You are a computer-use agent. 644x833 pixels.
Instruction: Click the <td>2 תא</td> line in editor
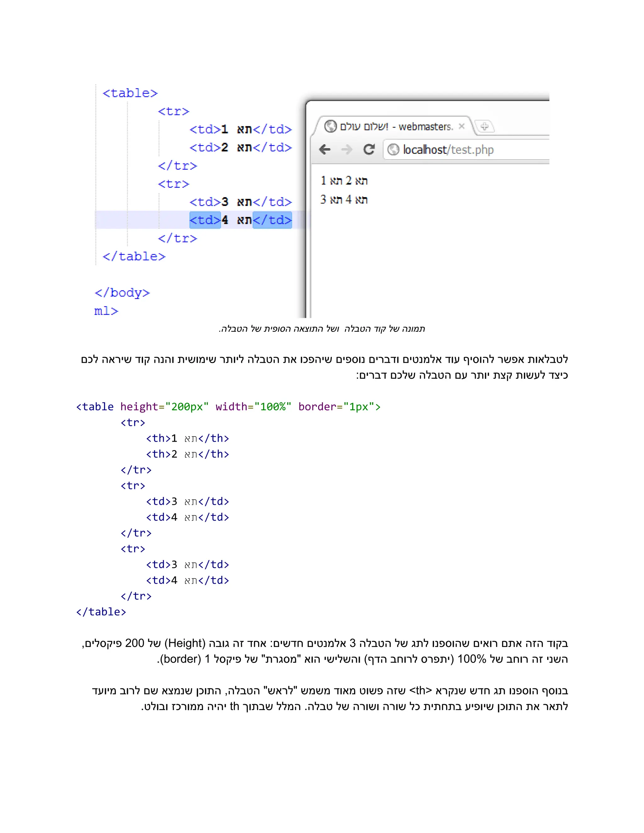tap(241, 147)
